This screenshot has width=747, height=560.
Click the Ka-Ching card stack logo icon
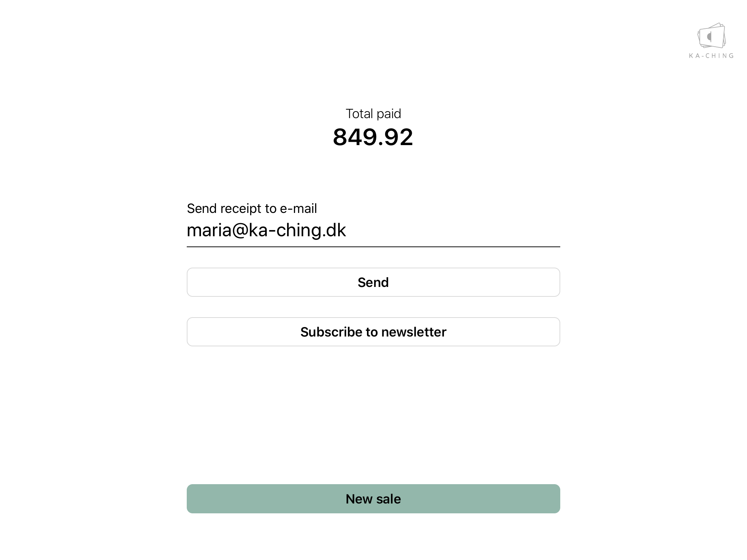click(x=711, y=36)
